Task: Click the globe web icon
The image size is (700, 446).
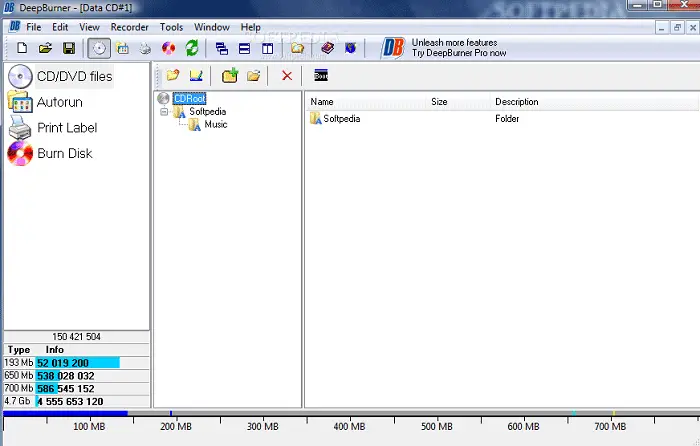Action: [350, 48]
